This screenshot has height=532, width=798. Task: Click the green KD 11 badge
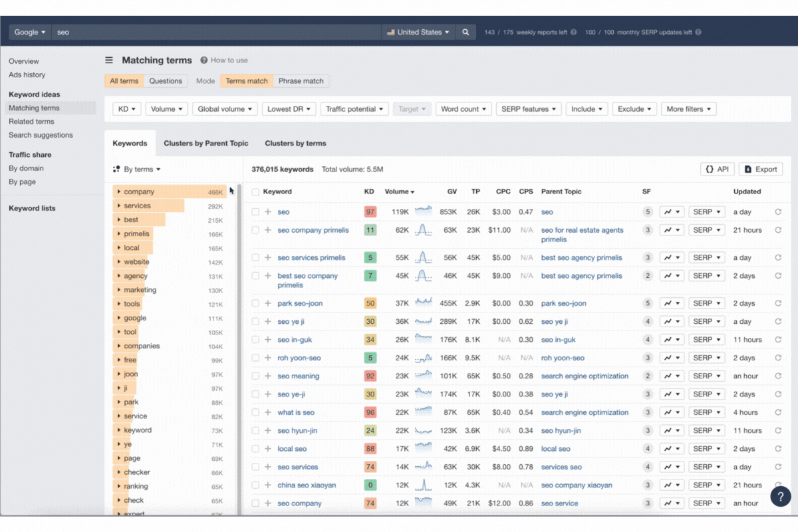pyautogui.click(x=370, y=230)
